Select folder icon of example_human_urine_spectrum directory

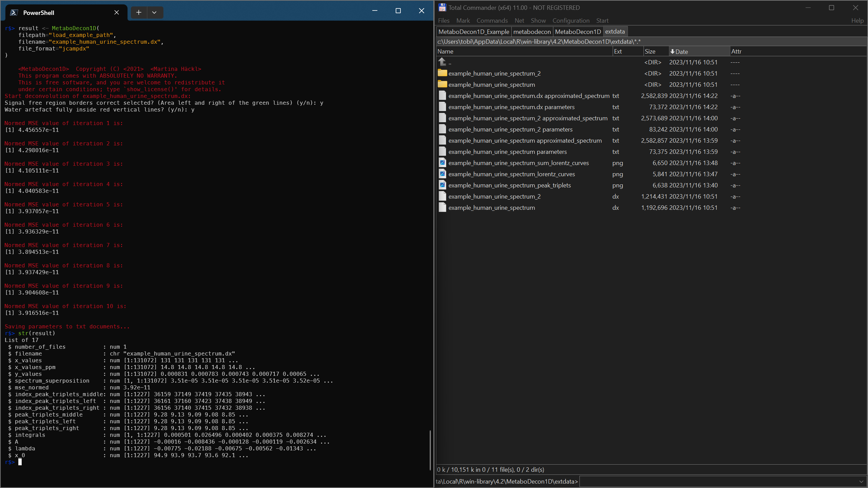click(x=442, y=84)
